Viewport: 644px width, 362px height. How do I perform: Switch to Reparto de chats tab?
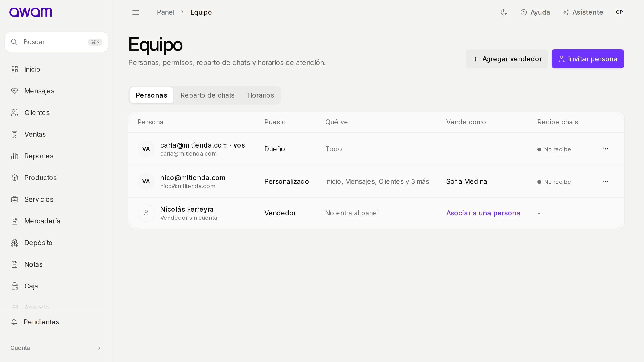click(x=207, y=95)
